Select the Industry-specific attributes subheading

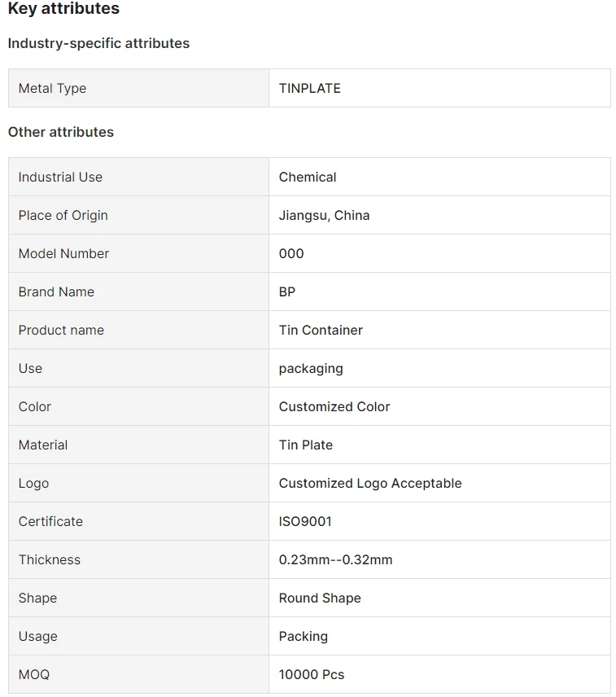point(98,43)
